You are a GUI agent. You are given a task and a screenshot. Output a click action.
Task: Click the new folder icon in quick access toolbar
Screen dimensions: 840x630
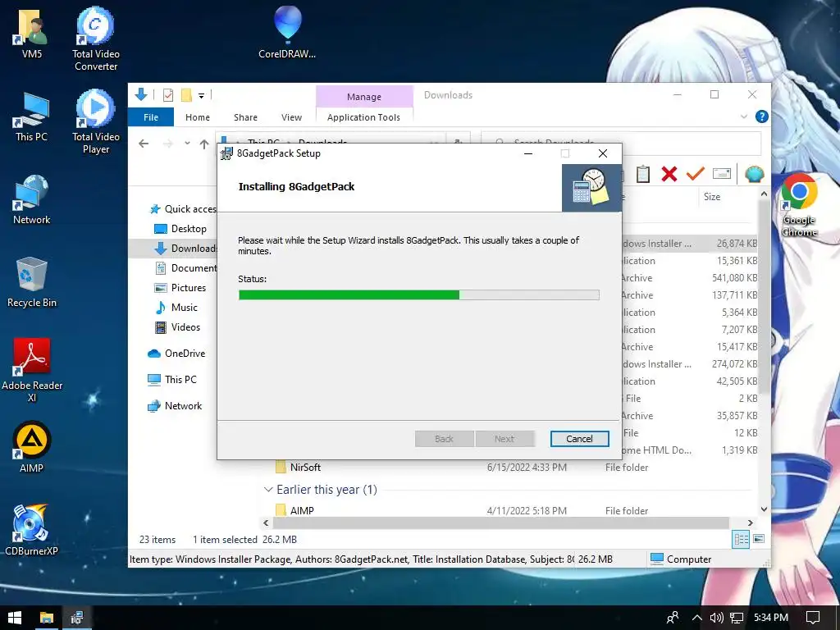(186, 95)
